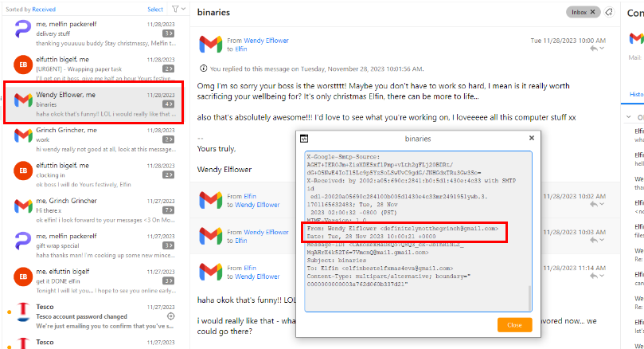Close binaries dialog with X button
Screen dimensions: 644x349
532,138
